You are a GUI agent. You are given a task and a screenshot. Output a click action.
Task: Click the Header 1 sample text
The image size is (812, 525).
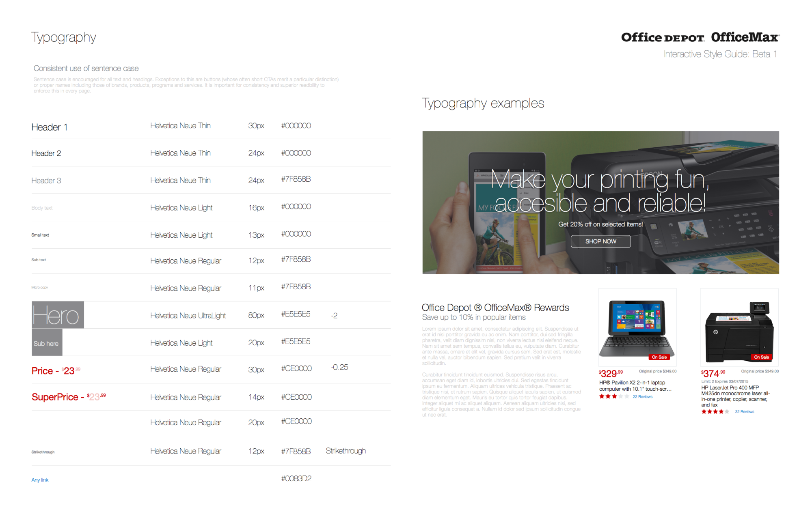point(49,127)
